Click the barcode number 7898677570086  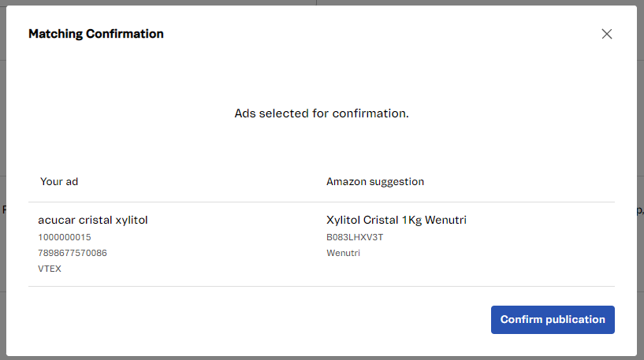73,253
